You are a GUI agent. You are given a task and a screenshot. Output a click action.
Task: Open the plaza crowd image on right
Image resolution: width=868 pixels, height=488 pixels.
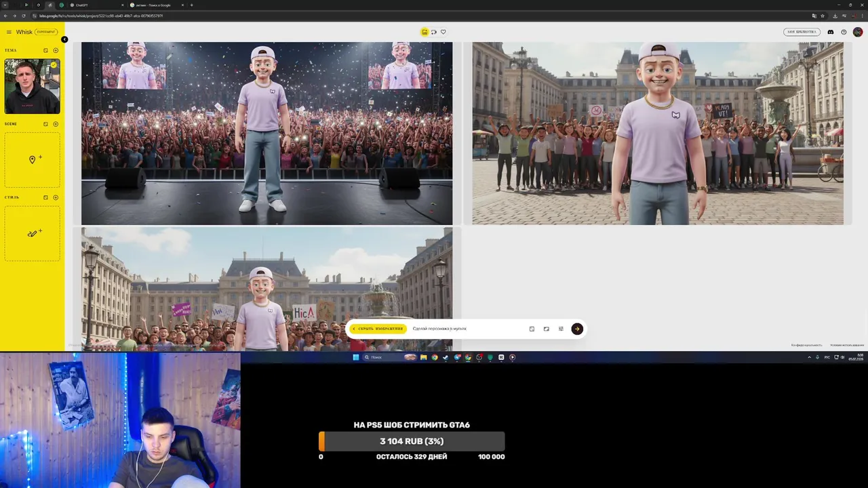tap(658, 133)
